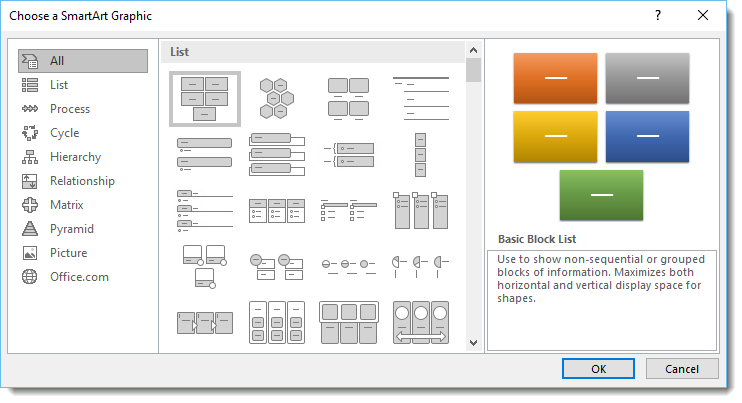Choose the layout with double-headed arrow

[421, 323]
